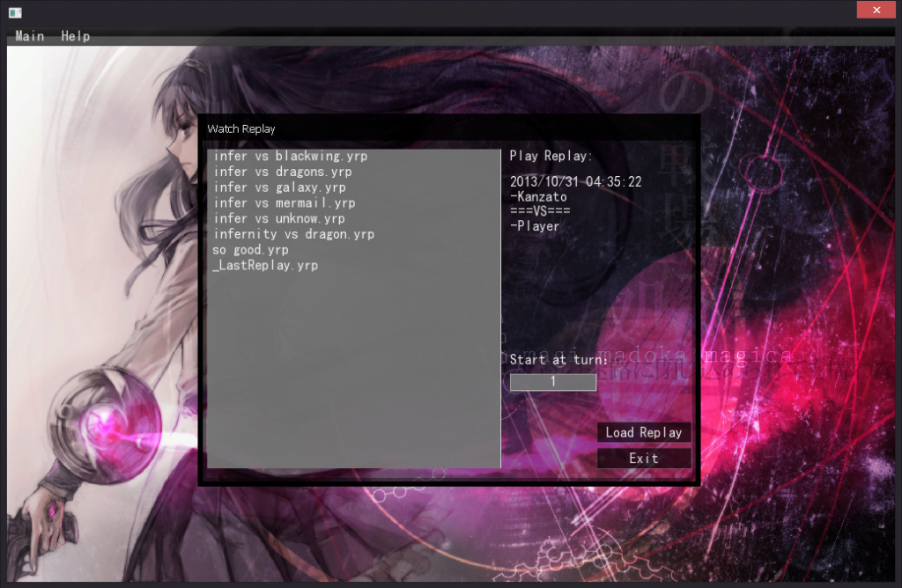Screen dimensions: 902x588
Task: Open the Help menu
Action: point(75,36)
